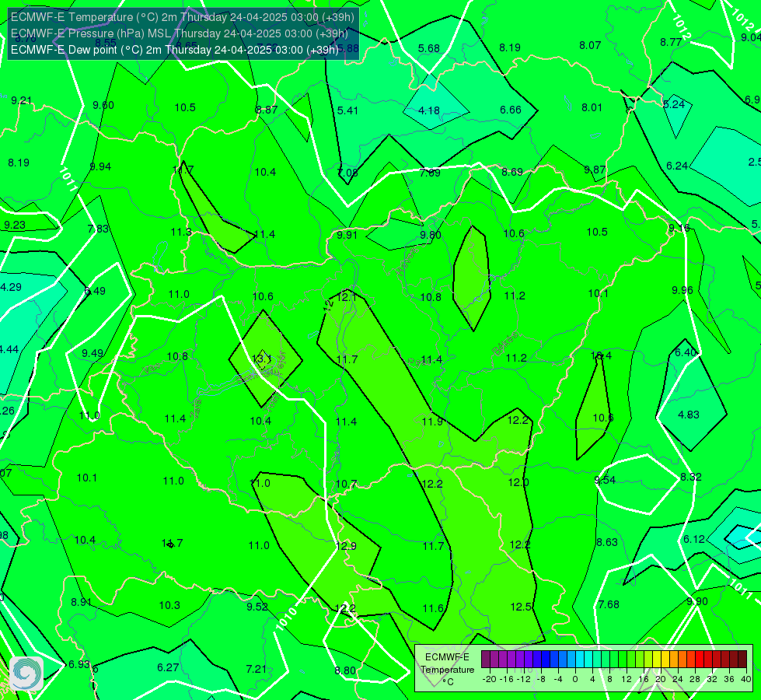Click the 9.96 temperature value
The height and width of the screenshot is (700, 761).
click(x=682, y=290)
